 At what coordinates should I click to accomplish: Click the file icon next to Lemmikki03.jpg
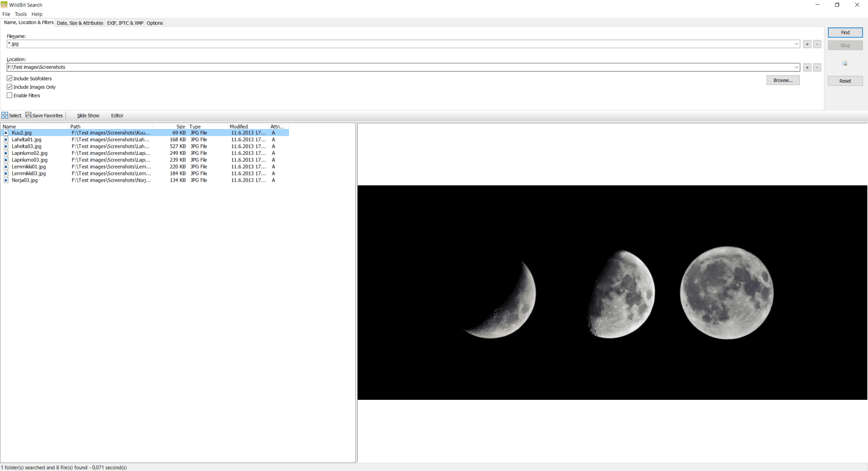(x=6, y=173)
